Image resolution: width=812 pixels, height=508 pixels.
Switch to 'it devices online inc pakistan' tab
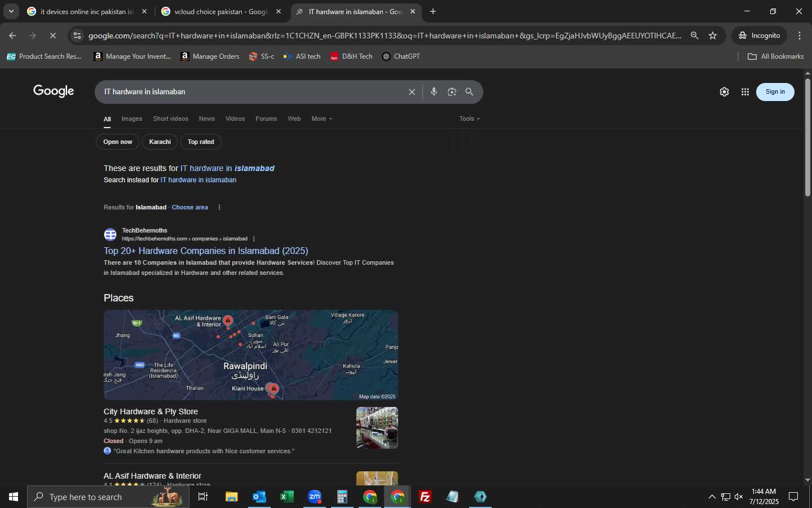pyautogui.click(x=87, y=11)
